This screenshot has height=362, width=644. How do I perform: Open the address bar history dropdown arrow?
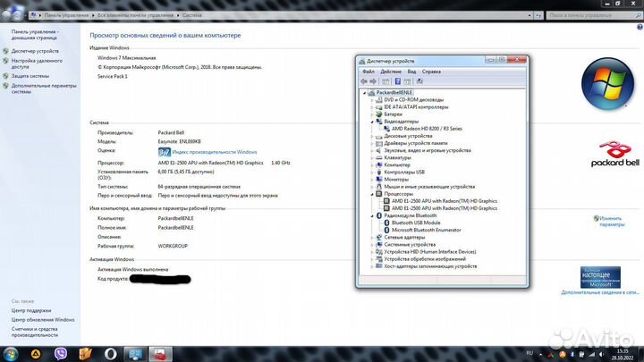[529, 15]
